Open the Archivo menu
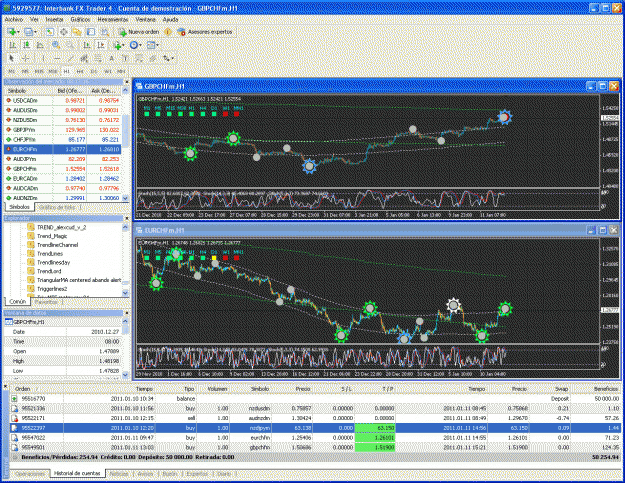 [14, 19]
